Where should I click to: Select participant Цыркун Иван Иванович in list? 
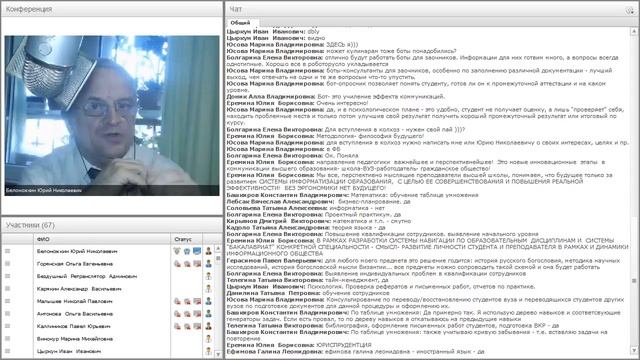69,351
